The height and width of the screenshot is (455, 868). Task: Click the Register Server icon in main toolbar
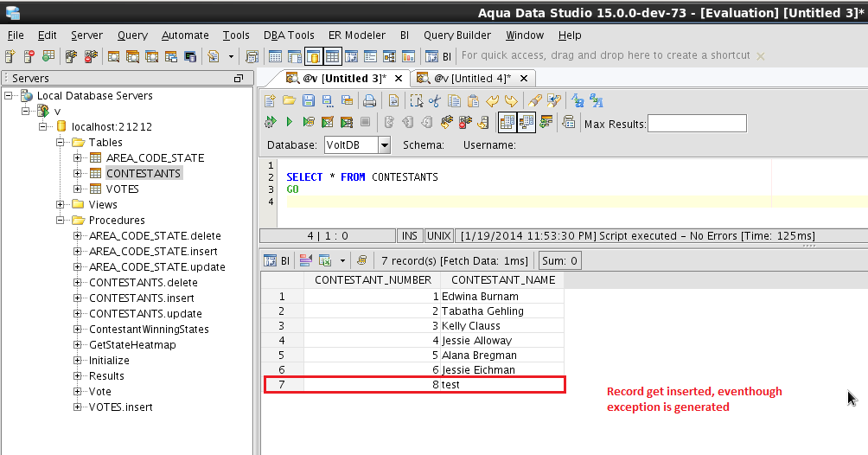10,56
